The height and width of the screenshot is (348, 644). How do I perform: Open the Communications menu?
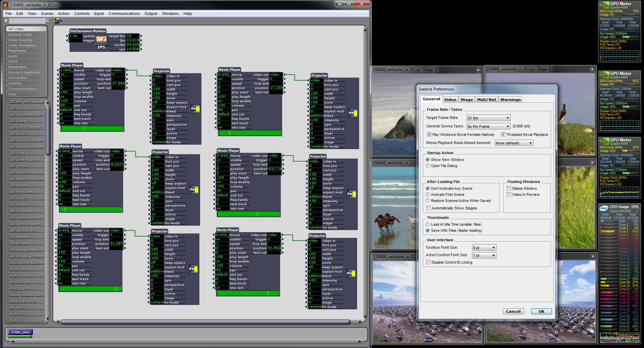tap(124, 14)
